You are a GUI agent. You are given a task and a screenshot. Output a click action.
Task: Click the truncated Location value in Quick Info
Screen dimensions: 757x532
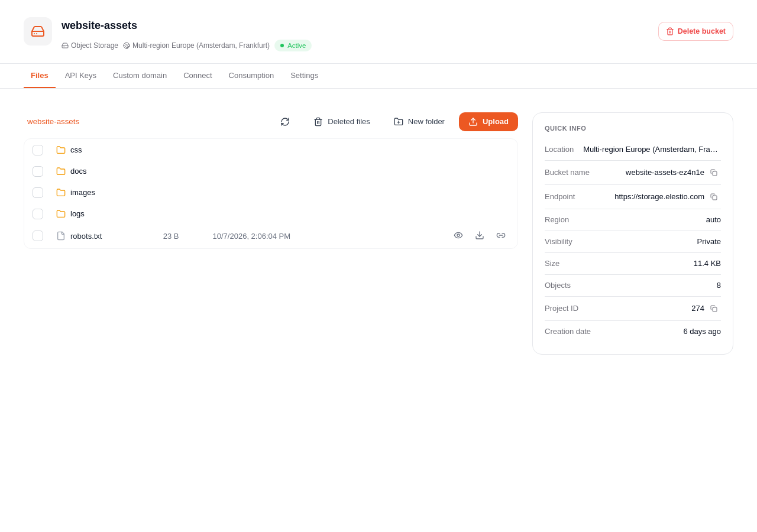pyautogui.click(x=651, y=150)
